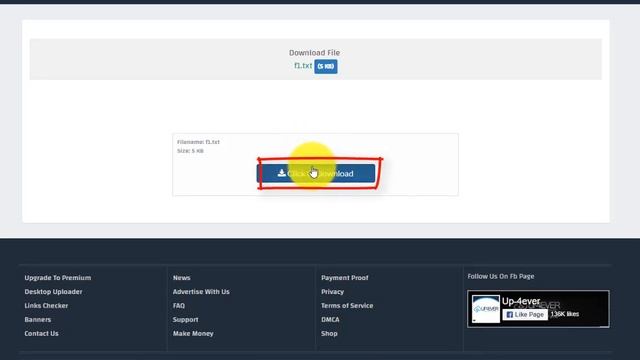This screenshot has height=360, width=640.
Task: Read the Terms of Service
Action: [x=347, y=305]
